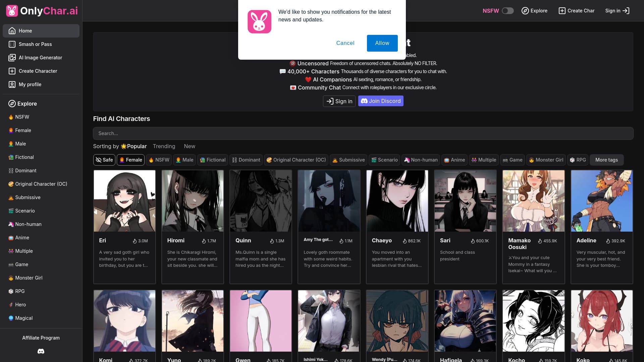644x362 pixels.
Task: Switch sorting to Trending
Action: [164, 146]
